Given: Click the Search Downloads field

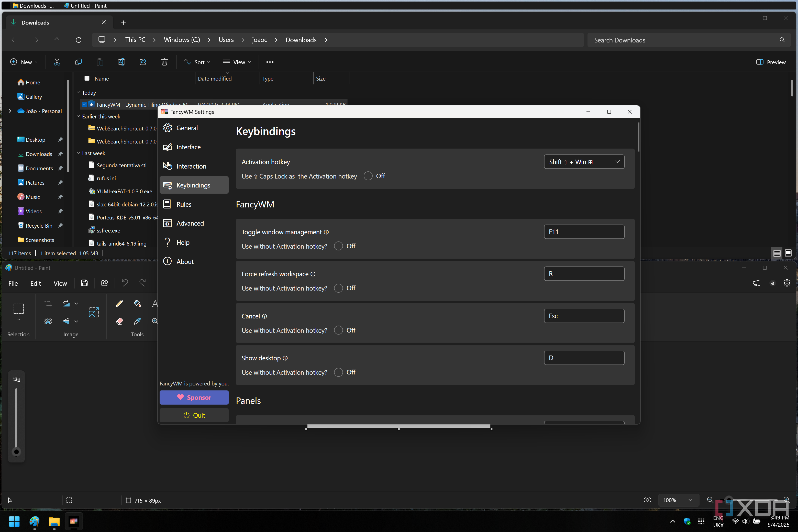Looking at the screenshot, I should (x=689, y=40).
